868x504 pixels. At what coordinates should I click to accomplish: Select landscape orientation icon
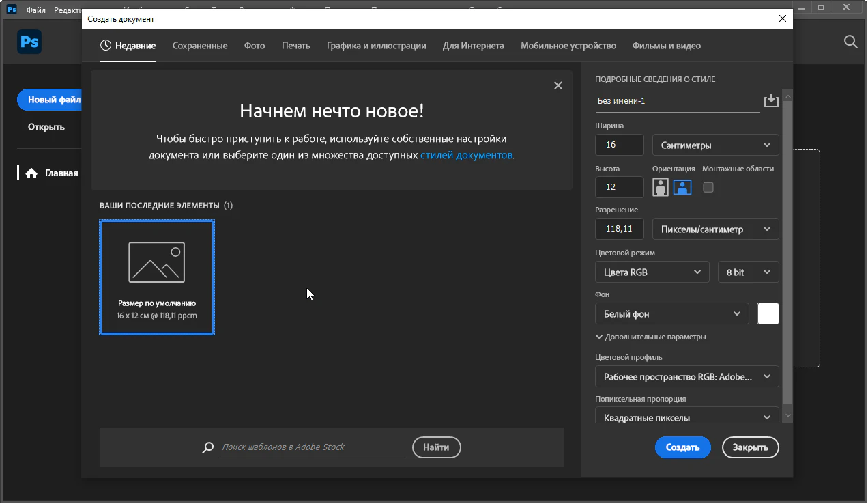pos(682,187)
